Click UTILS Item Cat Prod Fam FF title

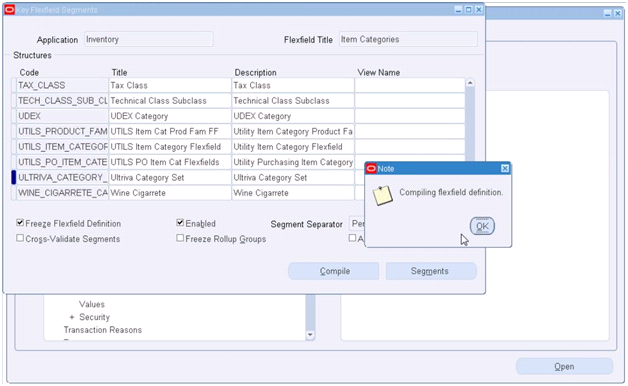point(170,131)
